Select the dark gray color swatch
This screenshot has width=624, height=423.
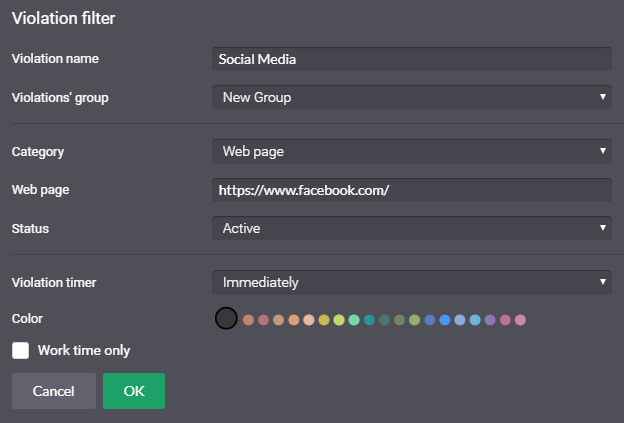226,318
